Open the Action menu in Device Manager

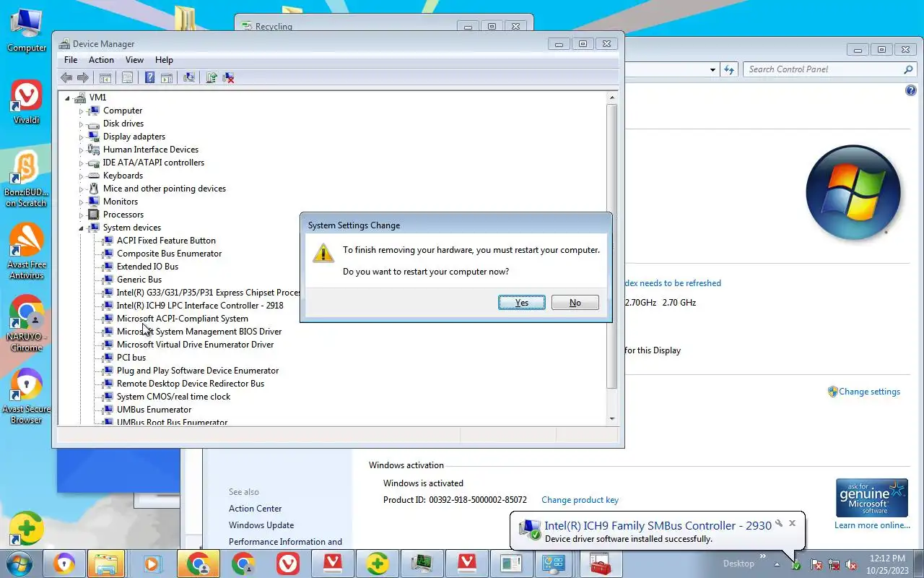click(101, 60)
